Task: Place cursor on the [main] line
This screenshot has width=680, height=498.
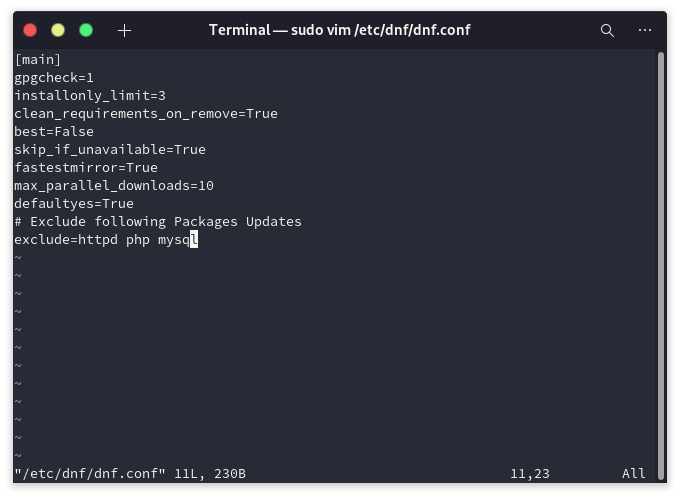Action: [38, 59]
